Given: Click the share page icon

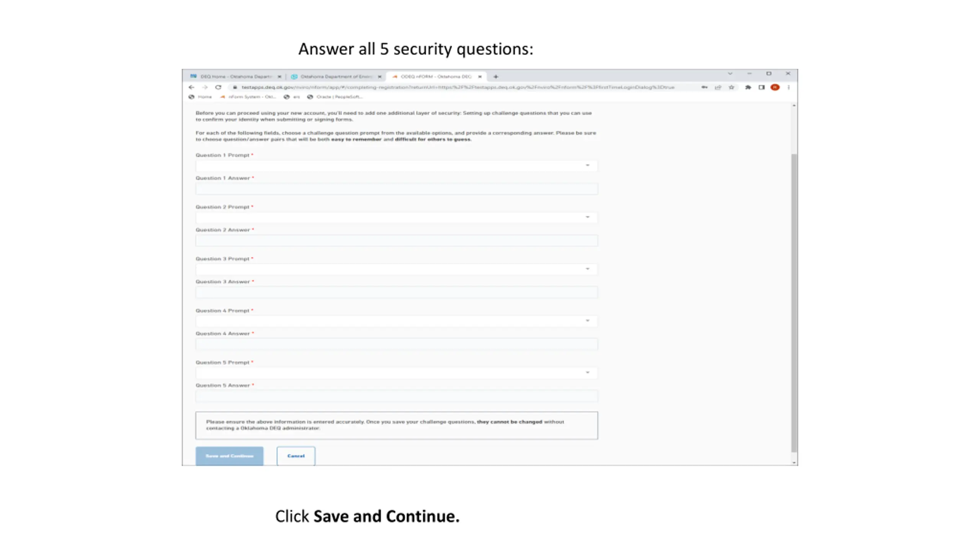Looking at the screenshot, I should (x=718, y=87).
